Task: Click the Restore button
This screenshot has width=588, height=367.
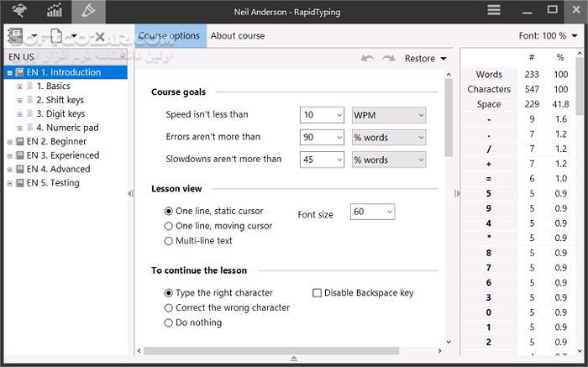Action: [x=425, y=59]
